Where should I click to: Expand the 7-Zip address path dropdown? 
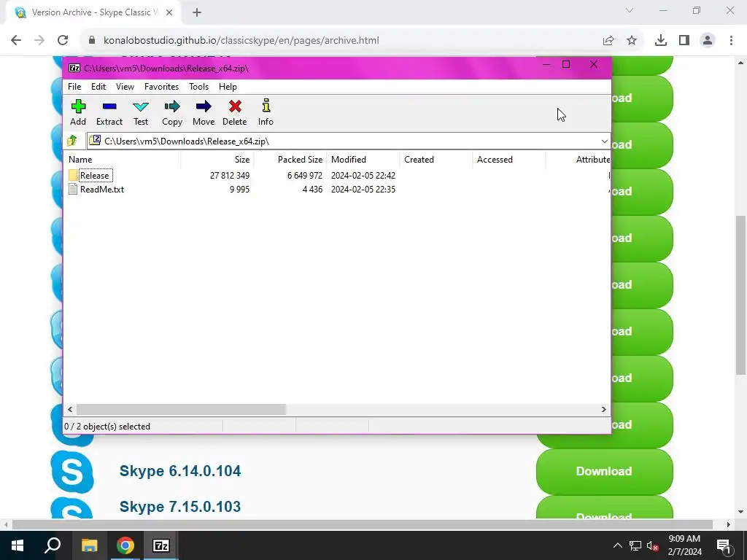605,141
